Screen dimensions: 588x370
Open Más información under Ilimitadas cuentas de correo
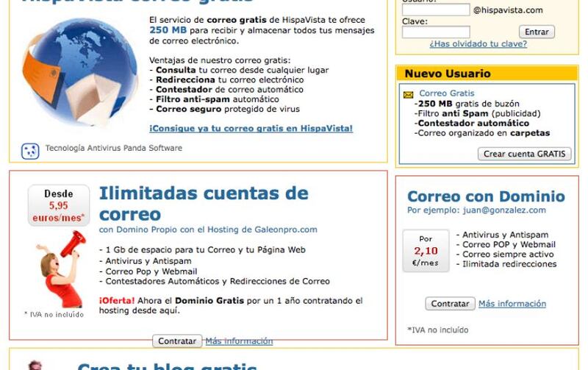click(239, 341)
